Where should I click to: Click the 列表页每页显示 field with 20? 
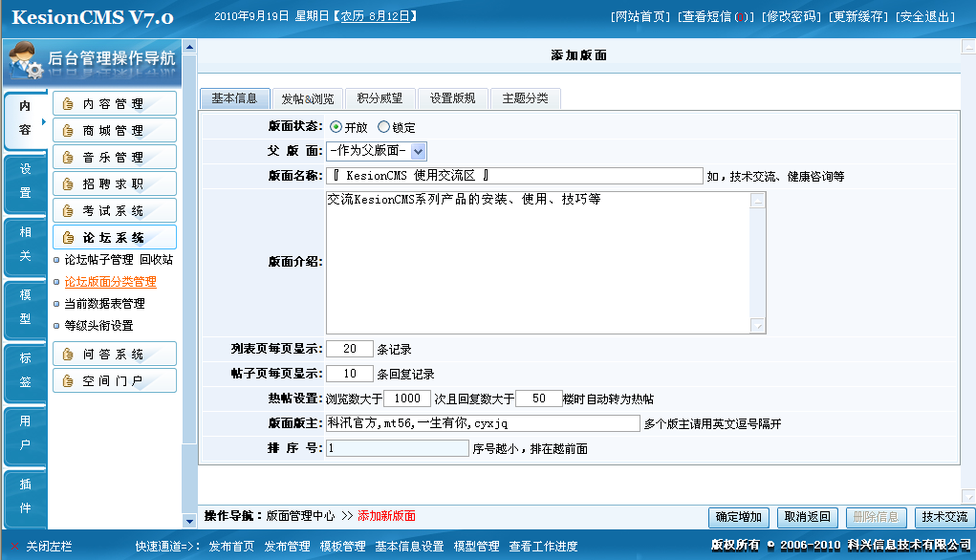[x=350, y=349]
